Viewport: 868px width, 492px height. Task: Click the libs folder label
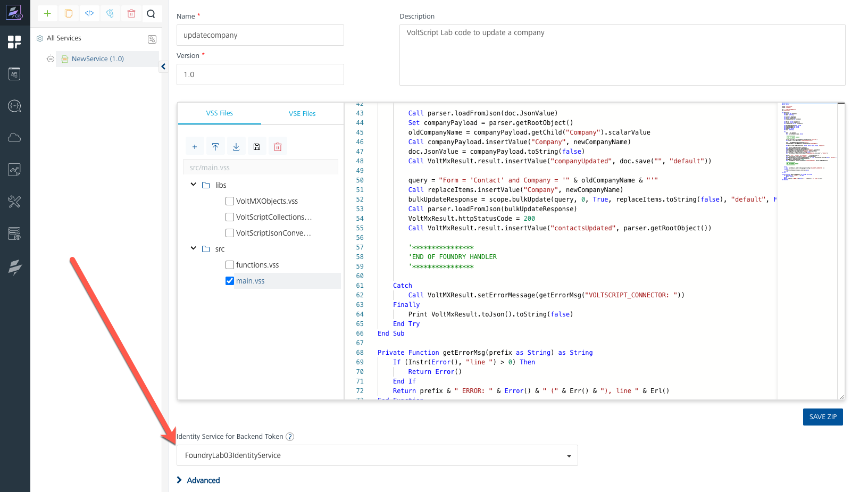point(221,185)
